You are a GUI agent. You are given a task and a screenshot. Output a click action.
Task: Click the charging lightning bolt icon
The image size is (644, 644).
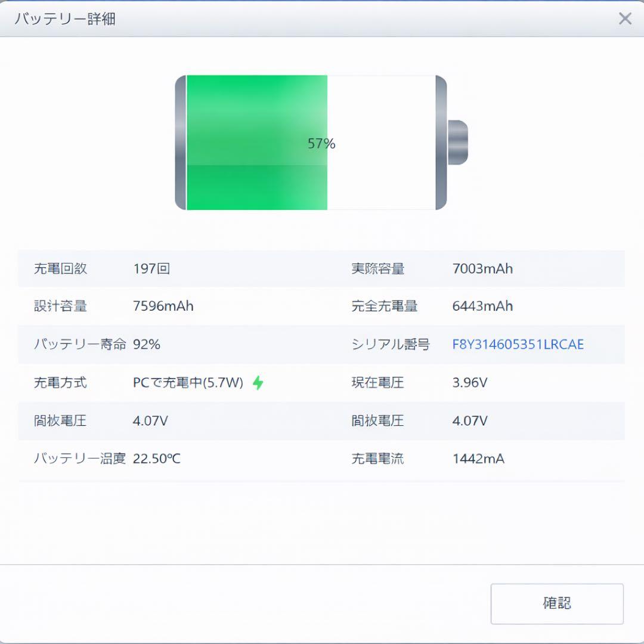tap(259, 382)
